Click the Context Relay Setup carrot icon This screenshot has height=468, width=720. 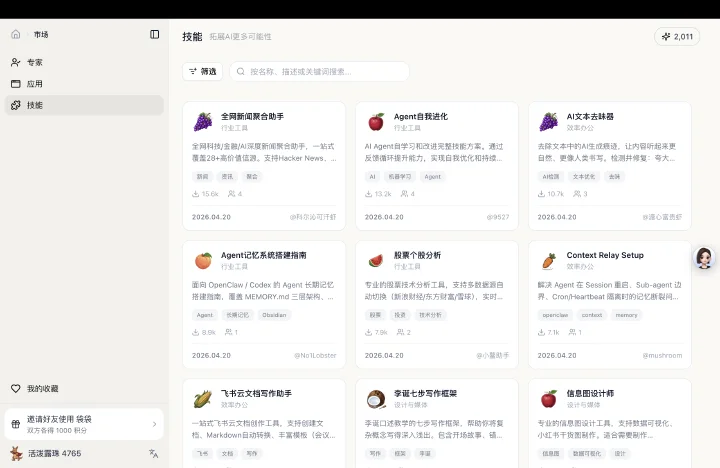point(548,260)
